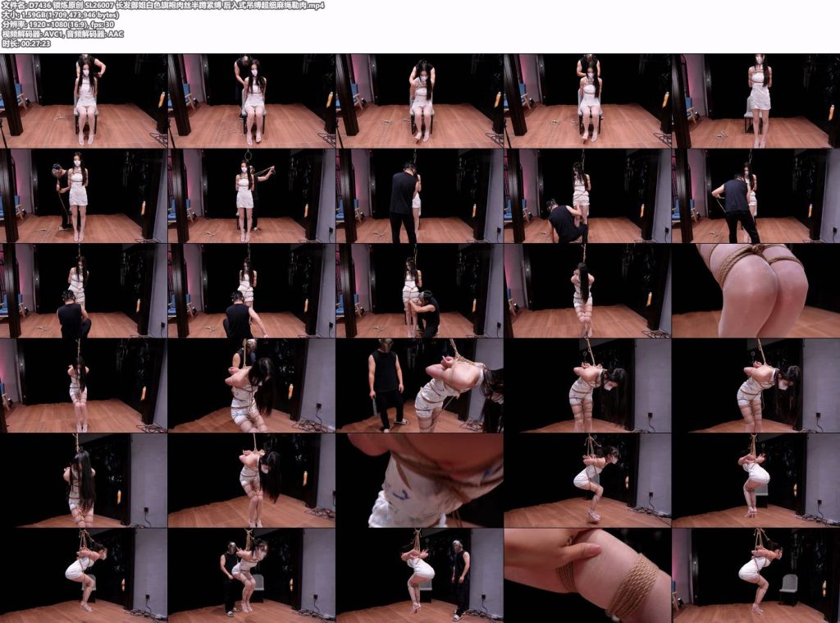Select the codec line "AVC1 ... AAC"
This screenshot has height=623, width=840.
coord(62,34)
